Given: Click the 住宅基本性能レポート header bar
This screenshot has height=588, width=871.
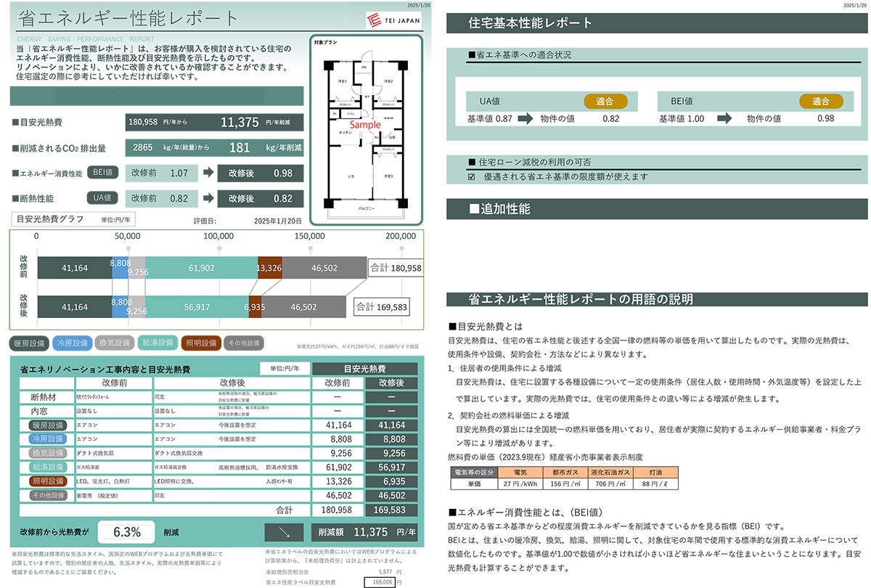Looking at the screenshot, I should click(657, 23).
